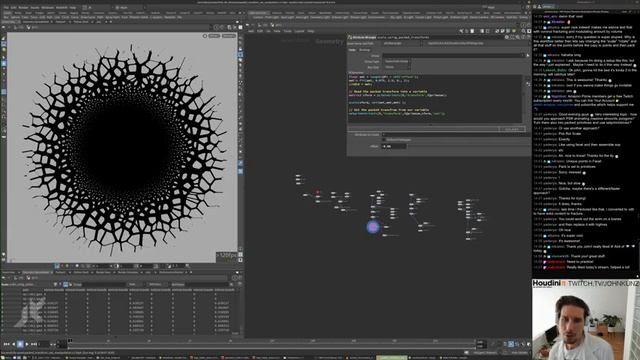Open the Group field dropdown arrow
The height and width of the screenshot is (360, 640).
pos(522,56)
